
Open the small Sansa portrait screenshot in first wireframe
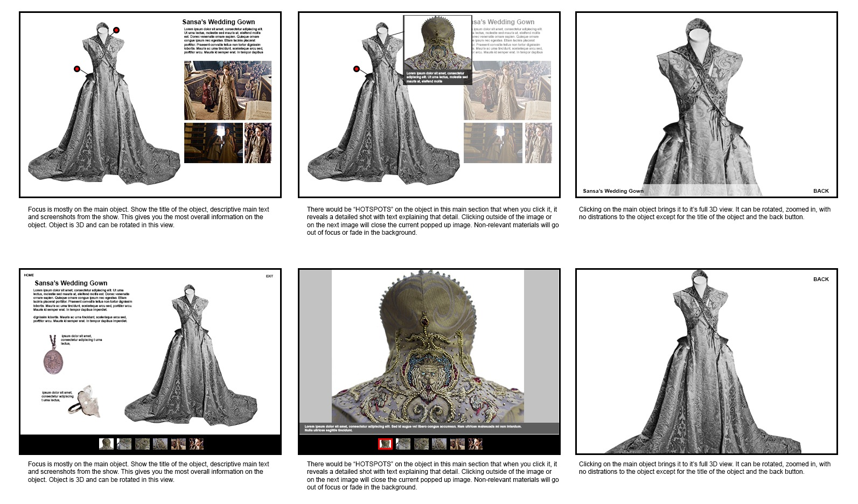tap(258, 143)
